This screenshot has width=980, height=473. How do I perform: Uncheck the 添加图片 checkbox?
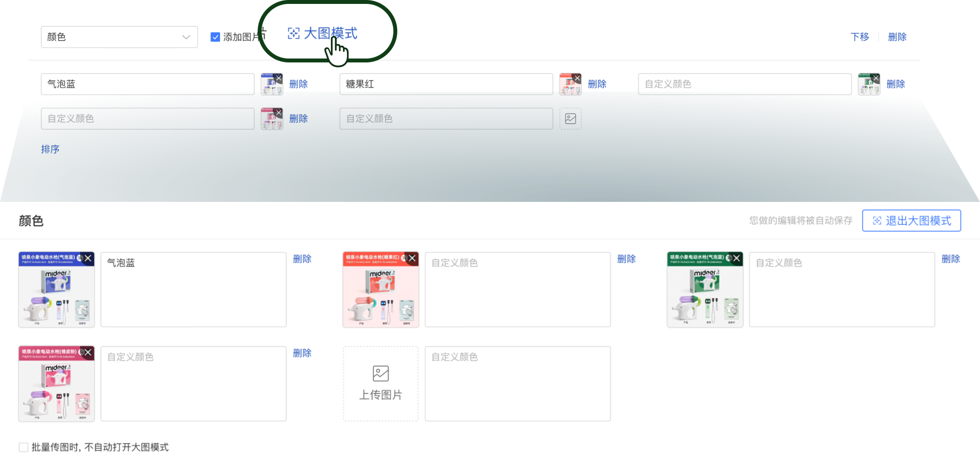click(x=215, y=37)
